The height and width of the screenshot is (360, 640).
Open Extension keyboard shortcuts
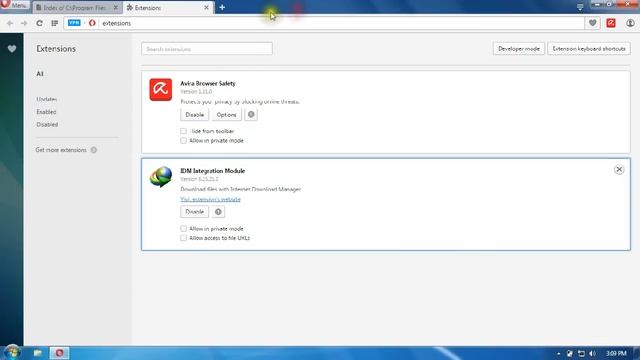pos(589,49)
